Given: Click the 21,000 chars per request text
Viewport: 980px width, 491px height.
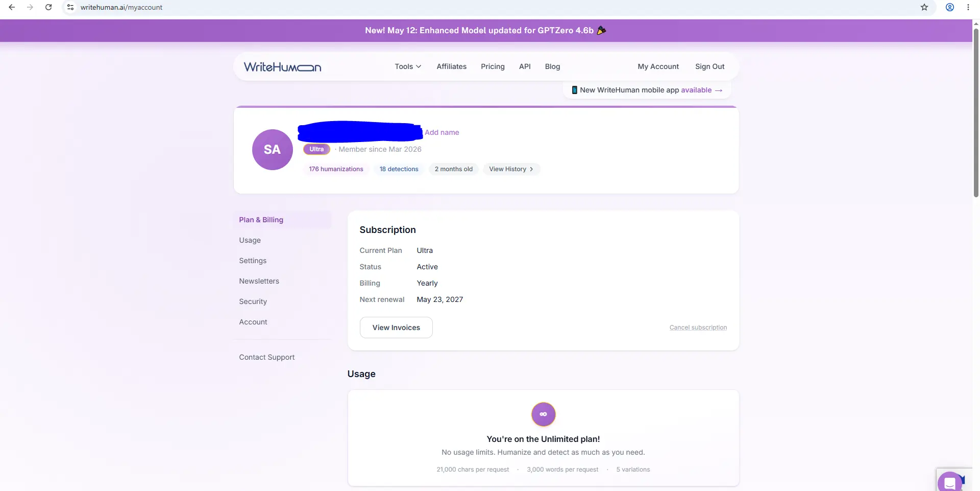Looking at the screenshot, I should coord(473,470).
